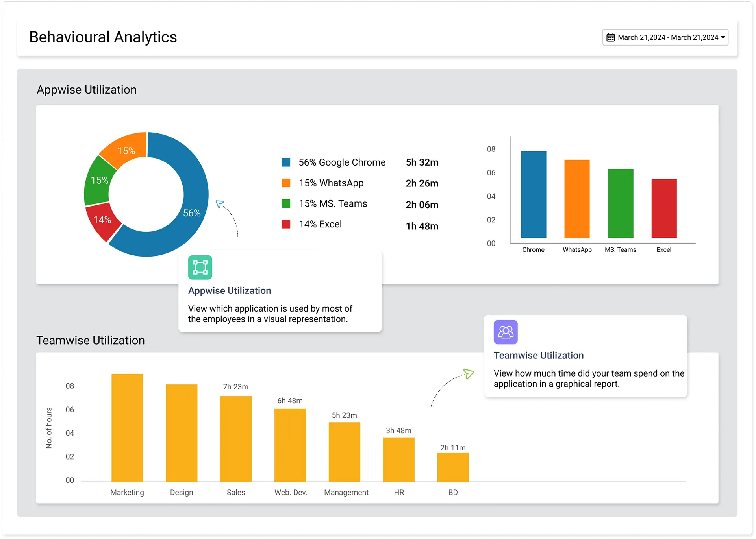Click the '1h 48m' duration value
Screen dimensions: 756x539
[x=422, y=226]
